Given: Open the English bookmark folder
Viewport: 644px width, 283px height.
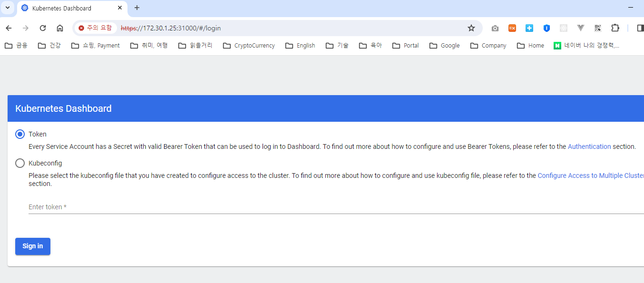Looking at the screenshot, I should click(301, 46).
